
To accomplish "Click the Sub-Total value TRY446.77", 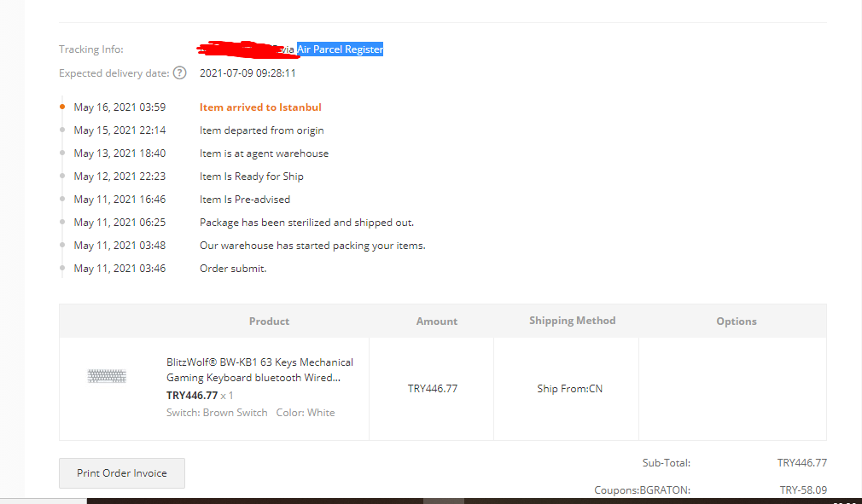I will pyautogui.click(x=802, y=463).
